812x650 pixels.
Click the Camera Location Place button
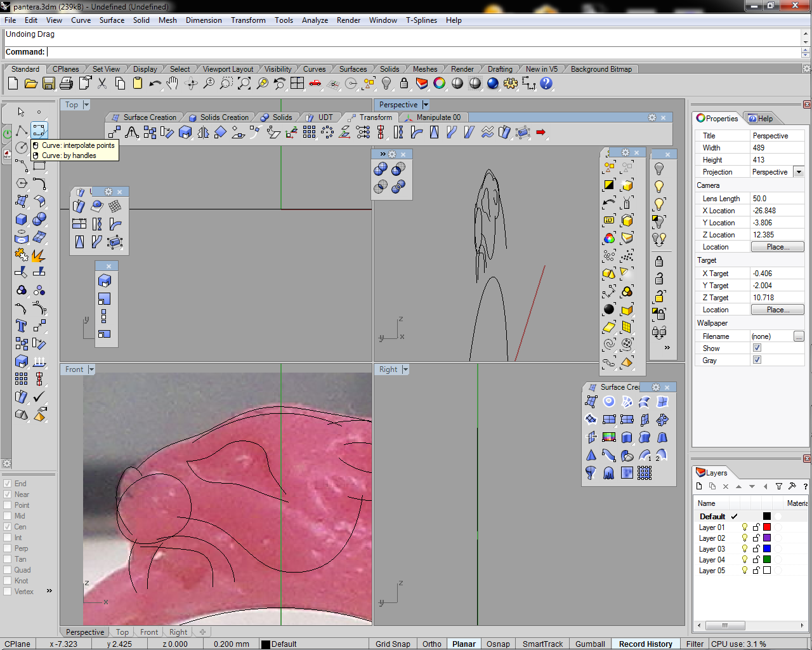[777, 247]
